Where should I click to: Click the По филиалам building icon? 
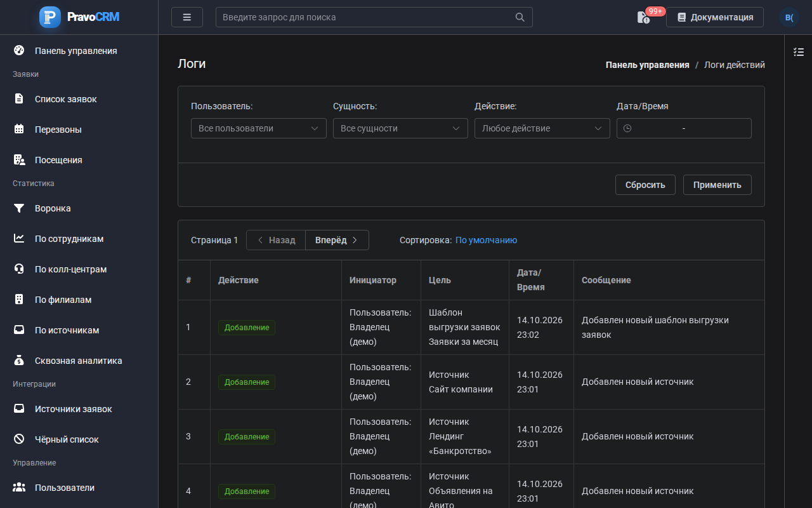(19, 300)
